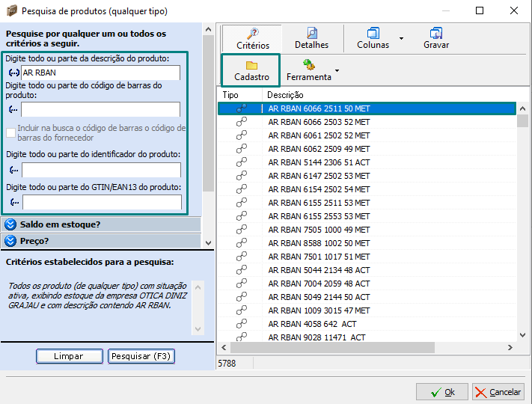Select row AR RBAN 6061 2502 52 MET
This screenshot has height=404, width=532.
367,135
